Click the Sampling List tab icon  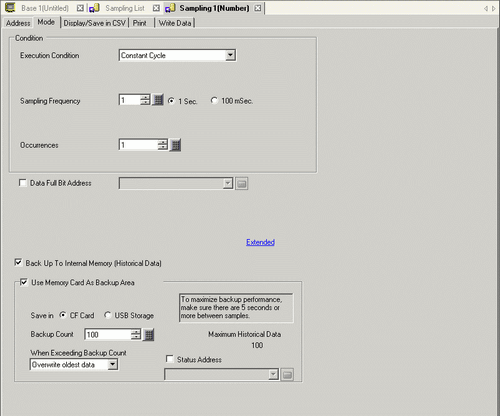(94, 8)
